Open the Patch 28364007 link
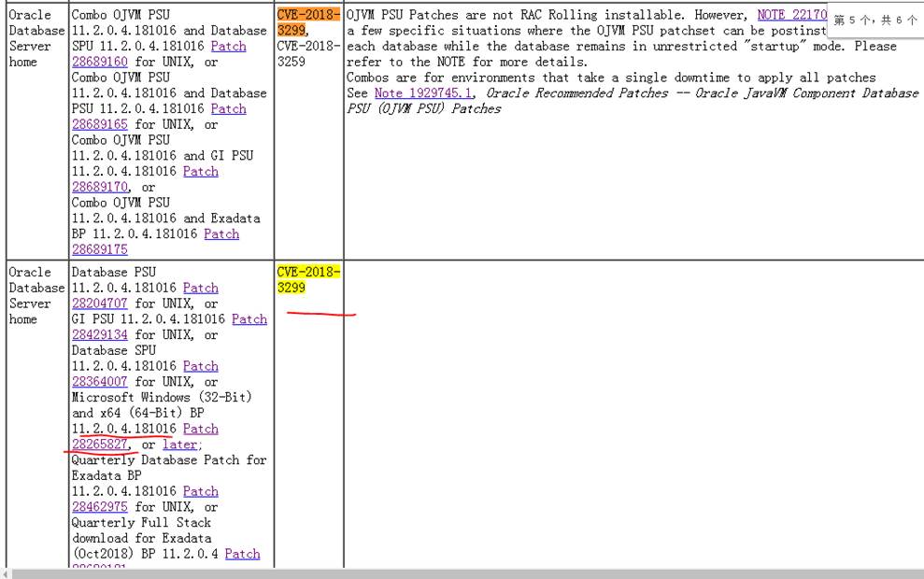 [x=100, y=382]
